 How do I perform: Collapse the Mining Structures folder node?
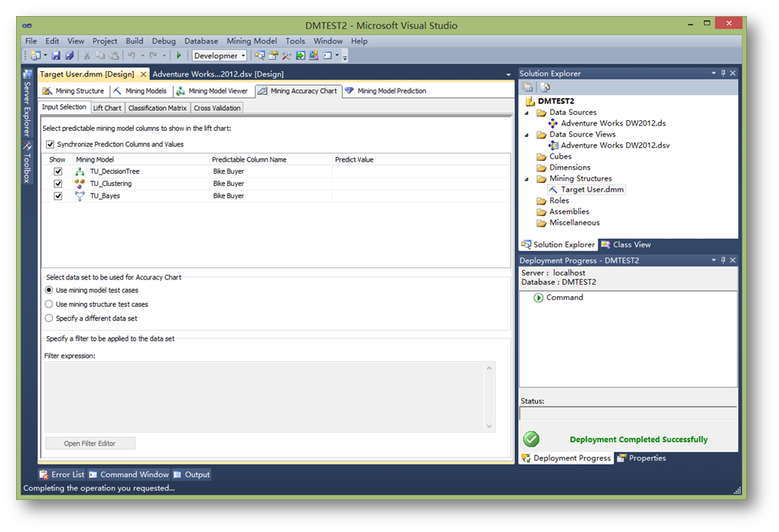click(x=527, y=179)
